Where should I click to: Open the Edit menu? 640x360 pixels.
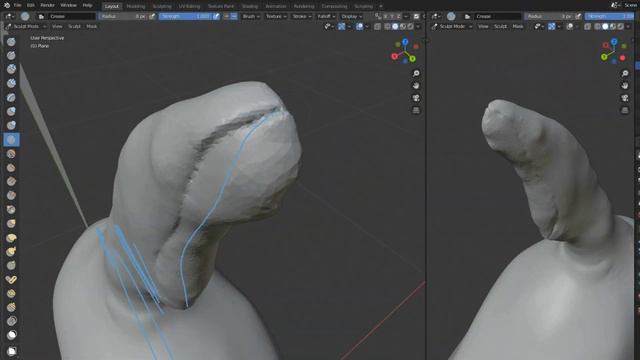(x=31, y=5)
